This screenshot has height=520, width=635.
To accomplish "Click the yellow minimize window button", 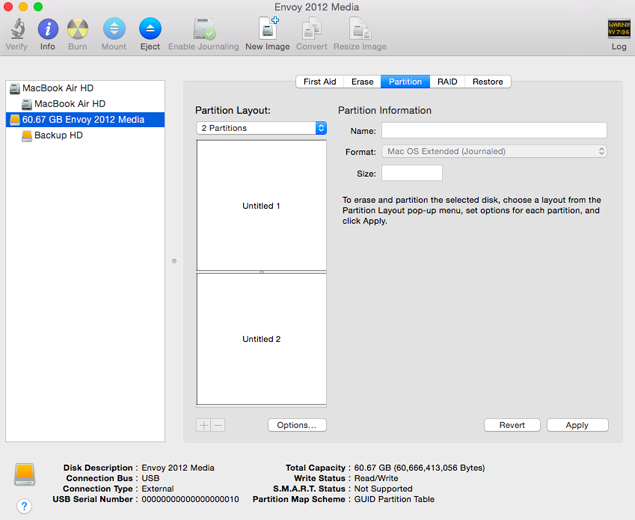I will point(23,6).
